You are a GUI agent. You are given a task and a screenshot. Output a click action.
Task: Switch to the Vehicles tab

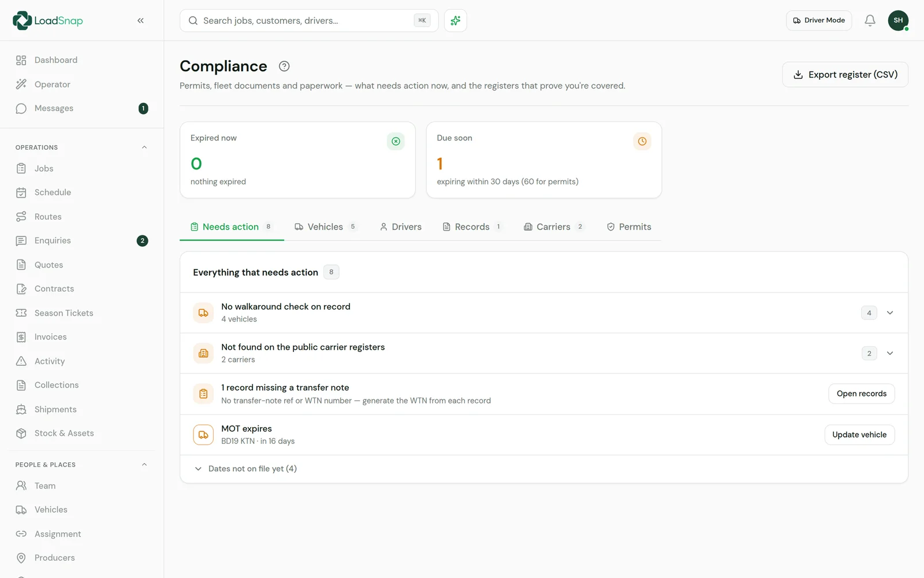point(326,227)
